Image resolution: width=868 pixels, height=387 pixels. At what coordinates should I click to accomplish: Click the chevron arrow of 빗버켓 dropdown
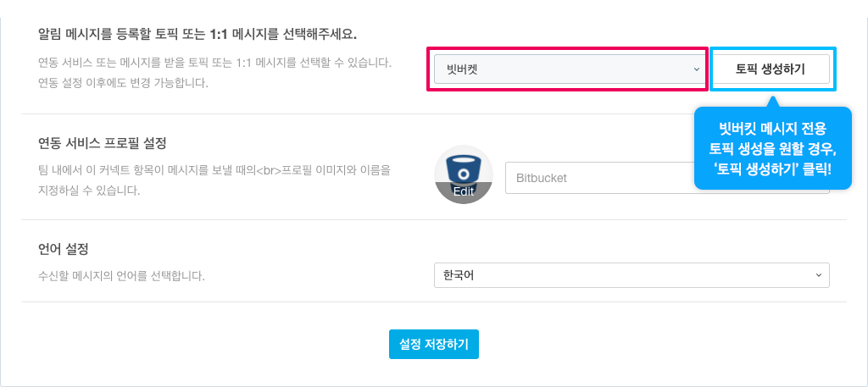point(696,69)
